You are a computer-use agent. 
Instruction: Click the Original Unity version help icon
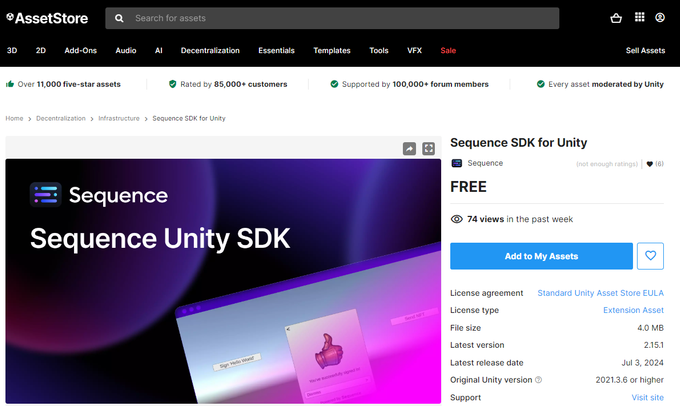click(538, 380)
